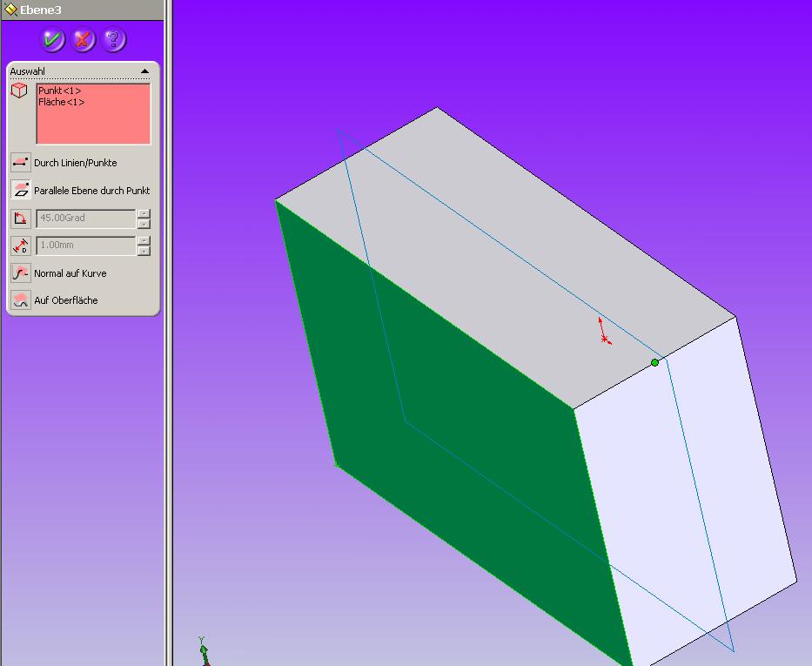Decrease angle value with down arrow

pos(144,223)
